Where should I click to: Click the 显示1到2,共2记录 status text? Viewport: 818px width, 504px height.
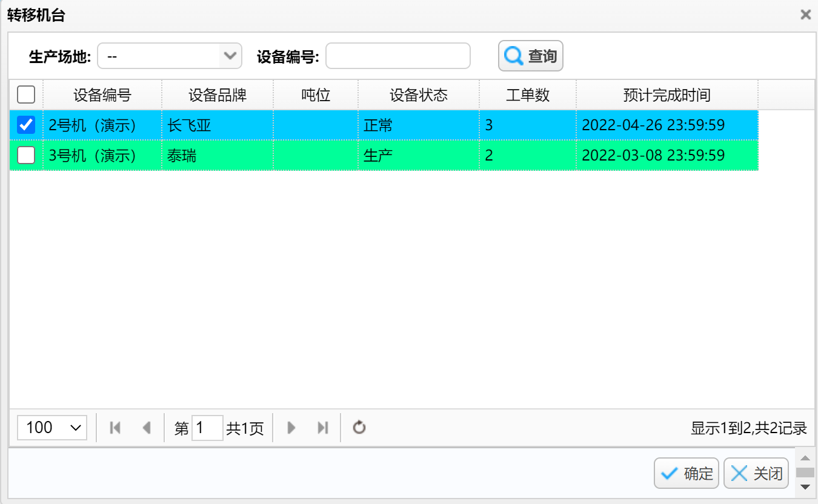[749, 428]
